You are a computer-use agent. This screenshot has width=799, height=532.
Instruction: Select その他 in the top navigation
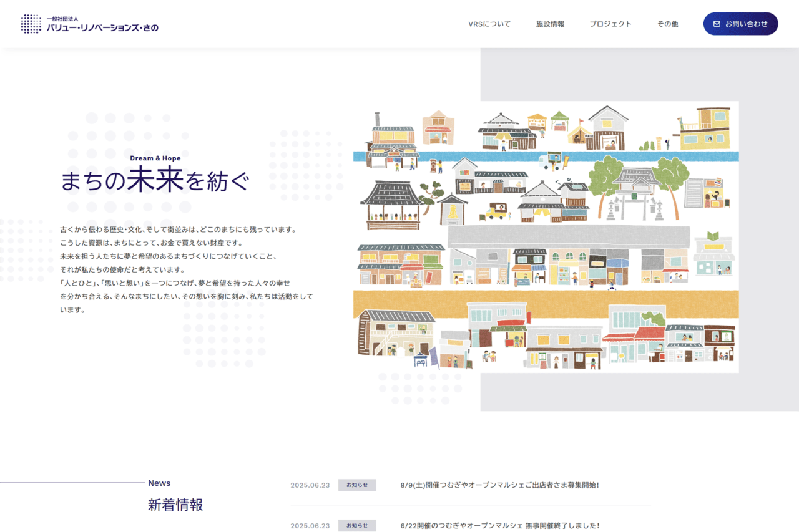pos(667,24)
